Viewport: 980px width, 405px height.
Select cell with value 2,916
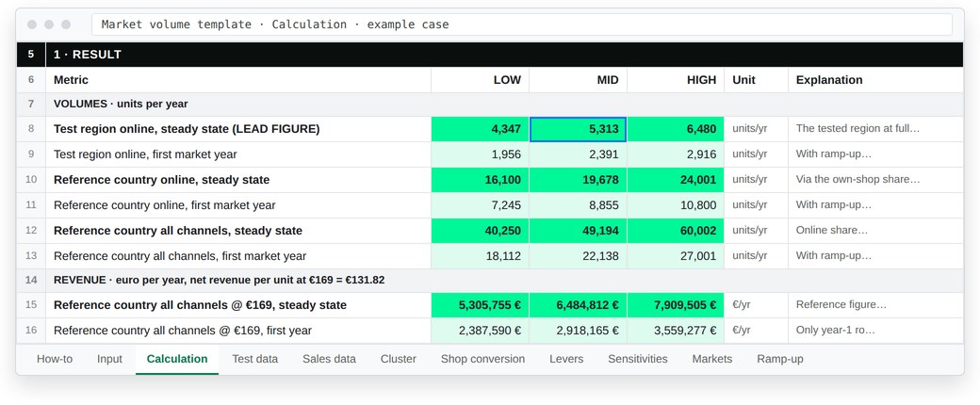676,154
